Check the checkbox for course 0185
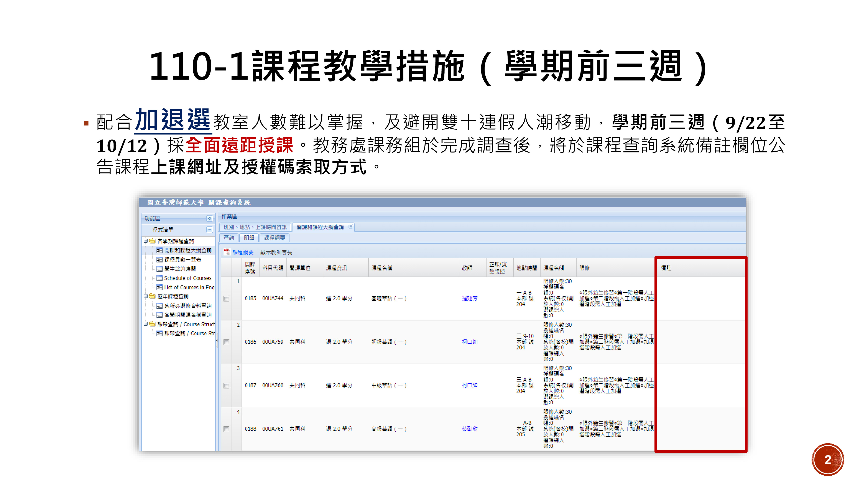This screenshot has height=488, width=868. (x=226, y=299)
